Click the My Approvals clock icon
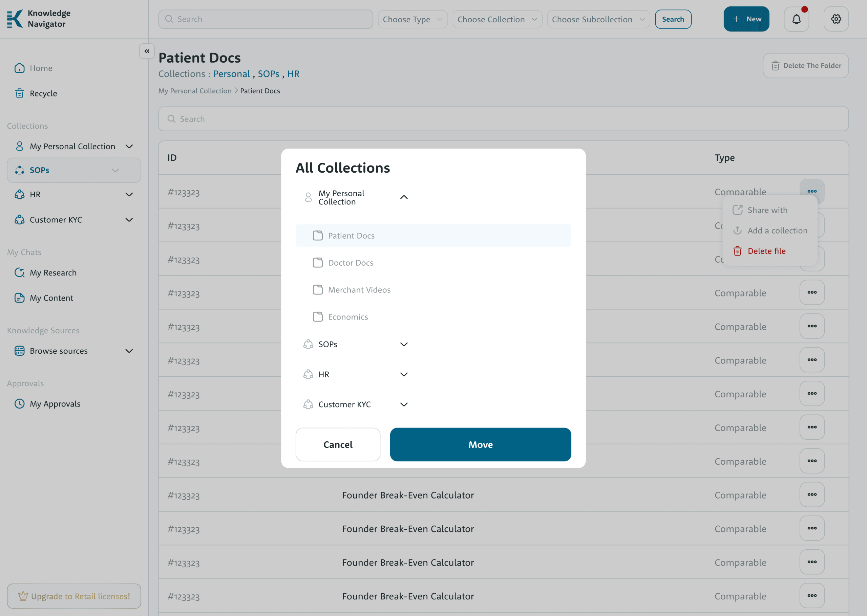The width and height of the screenshot is (867, 616). tap(19, 403)
